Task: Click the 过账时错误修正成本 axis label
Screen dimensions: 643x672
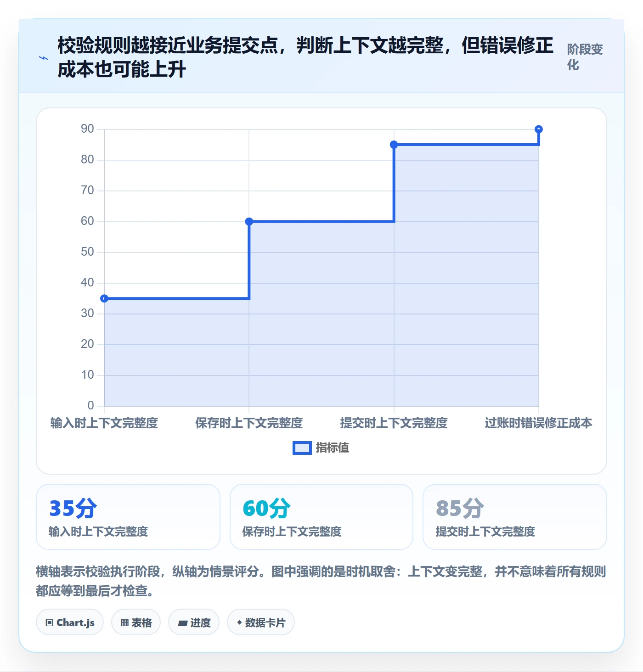Action: (x=539, y=423)
